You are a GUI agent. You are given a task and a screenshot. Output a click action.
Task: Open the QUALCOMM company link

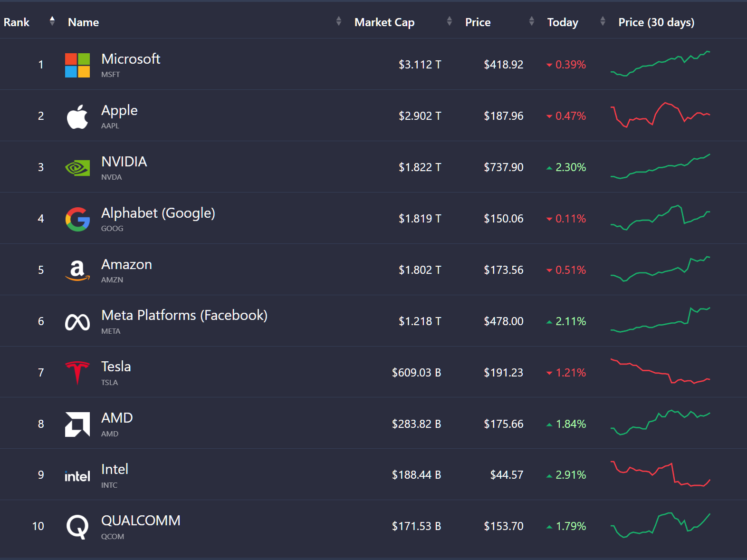(x=141, y=521)
